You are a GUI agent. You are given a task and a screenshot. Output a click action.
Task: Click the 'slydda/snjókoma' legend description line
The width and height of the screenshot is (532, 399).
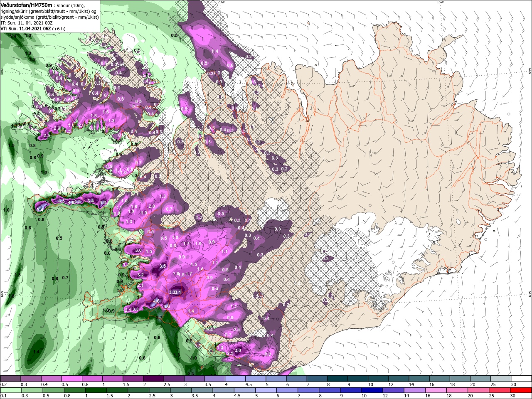50,17
